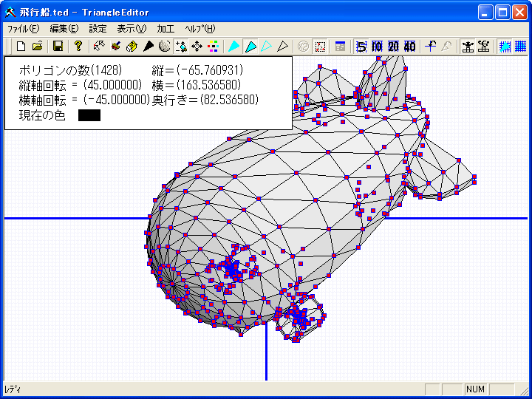This screenshot has width=532, height=399.
Task: Toggle the solid cyan filled triangle display mode
Action: (x=233, y=47)
